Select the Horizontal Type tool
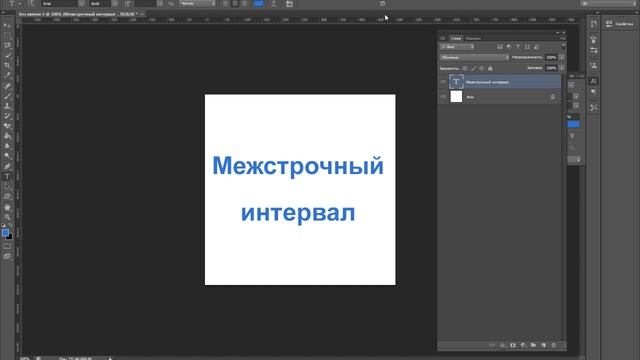640x360 pixels. coord(7,176)
